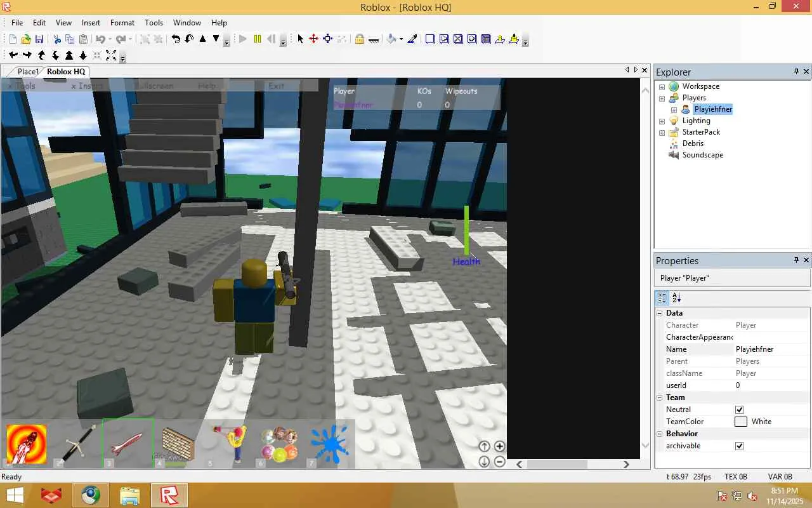Open the Format menu
The height and width of the screenshot is (508, 812).
click(x=122, y=22)
